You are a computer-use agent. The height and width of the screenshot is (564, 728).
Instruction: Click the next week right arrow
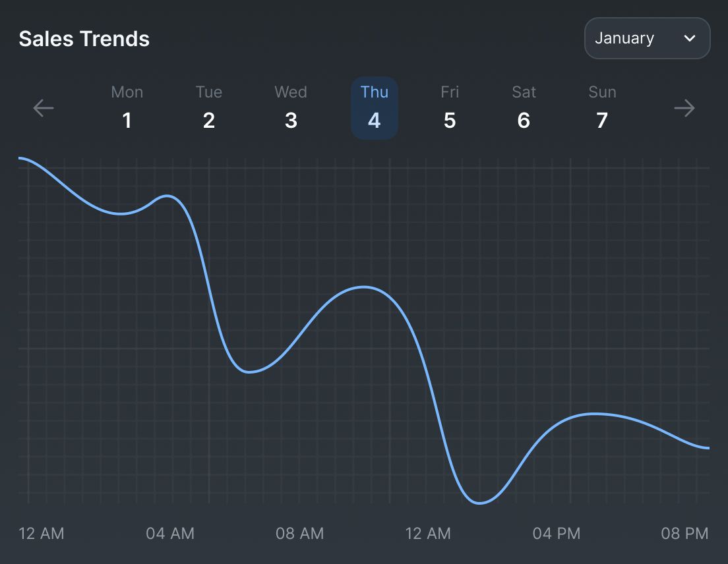click(684, 108)
